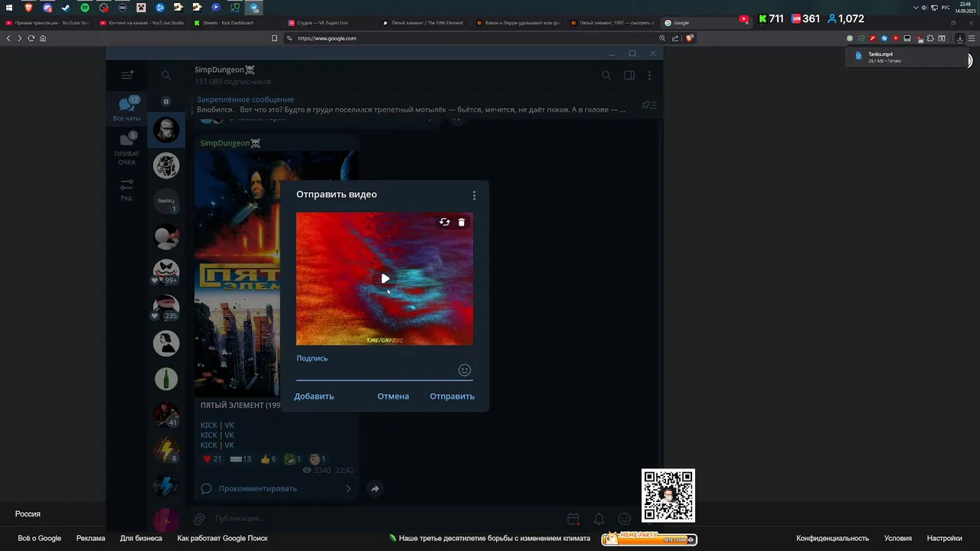Image resolution: width=980 pixels, height=551 pixels.
Task: Open the Tanks.mp4 download entry
Action: tap(907, 57)
